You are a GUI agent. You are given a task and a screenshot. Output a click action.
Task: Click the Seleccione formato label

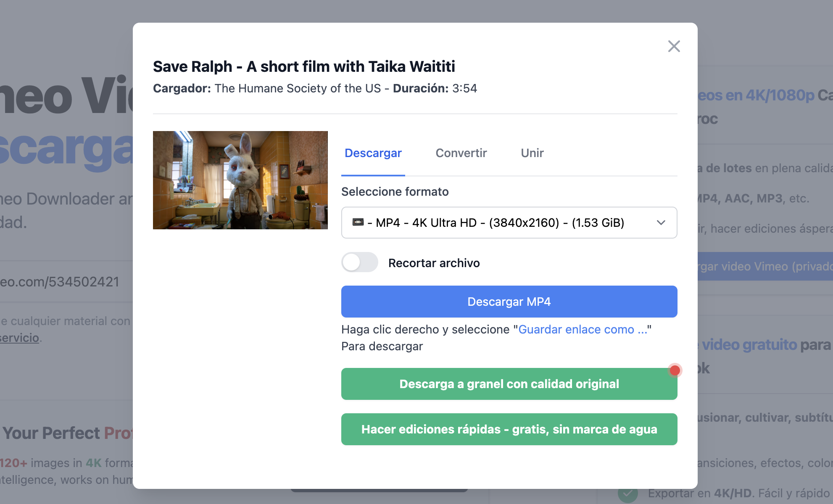[395, 192]
